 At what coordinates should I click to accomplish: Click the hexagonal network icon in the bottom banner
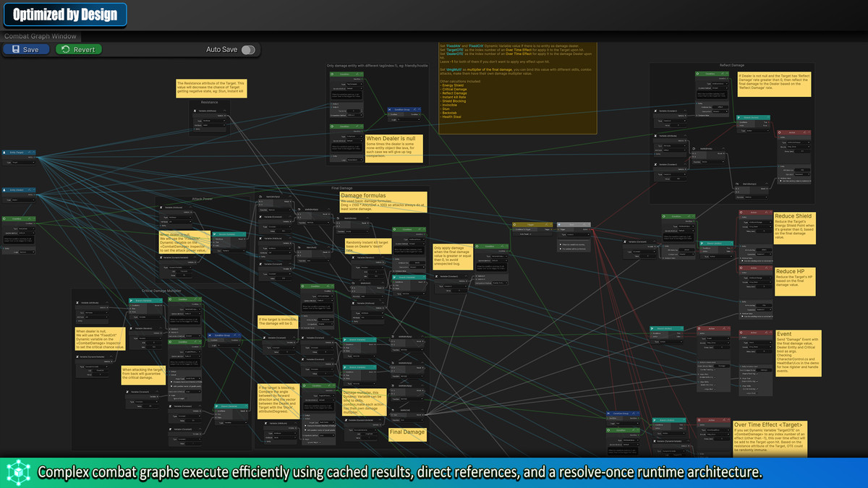(x=17, y=472)
